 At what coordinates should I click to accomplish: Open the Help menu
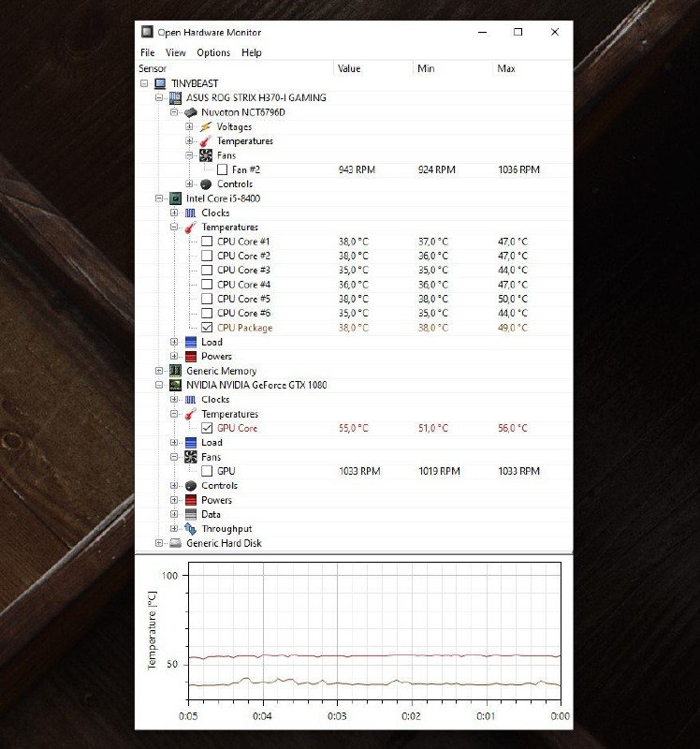(x=251, y=52)
